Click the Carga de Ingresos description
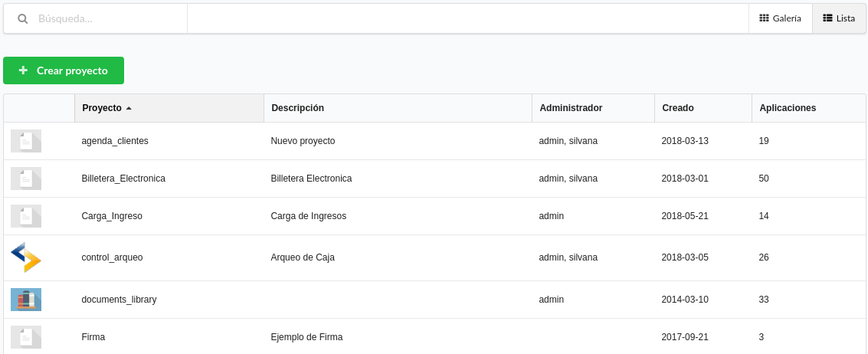 click(308, 216)
